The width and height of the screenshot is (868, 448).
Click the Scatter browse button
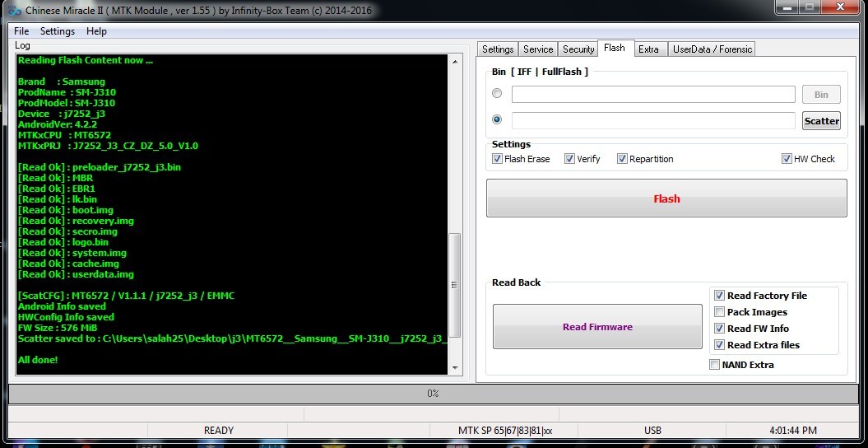[x=821, y=121]
